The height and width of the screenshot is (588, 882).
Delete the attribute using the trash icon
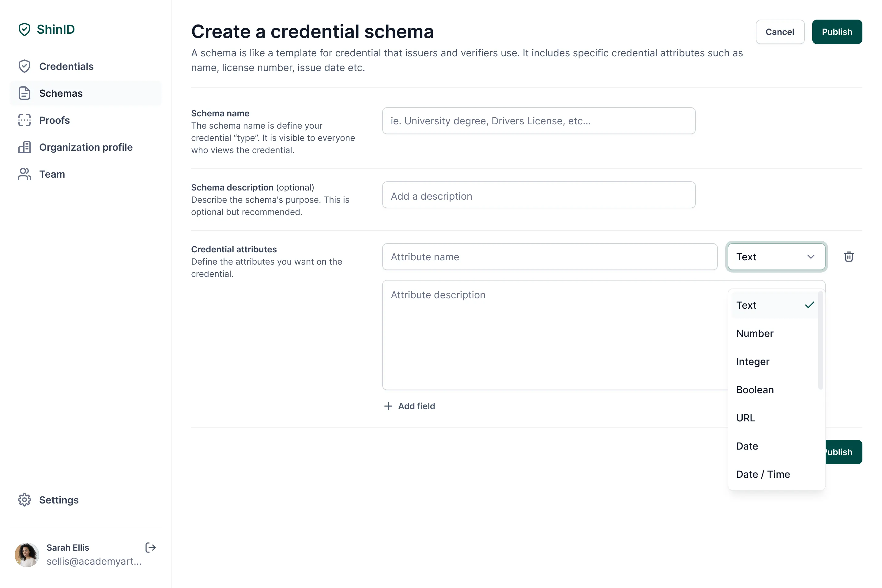pos(849,257)
